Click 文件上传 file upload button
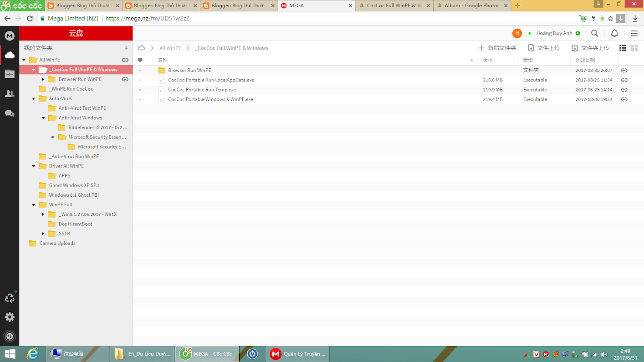Screen dimensions: 644x362 click(x=544, y=48)
